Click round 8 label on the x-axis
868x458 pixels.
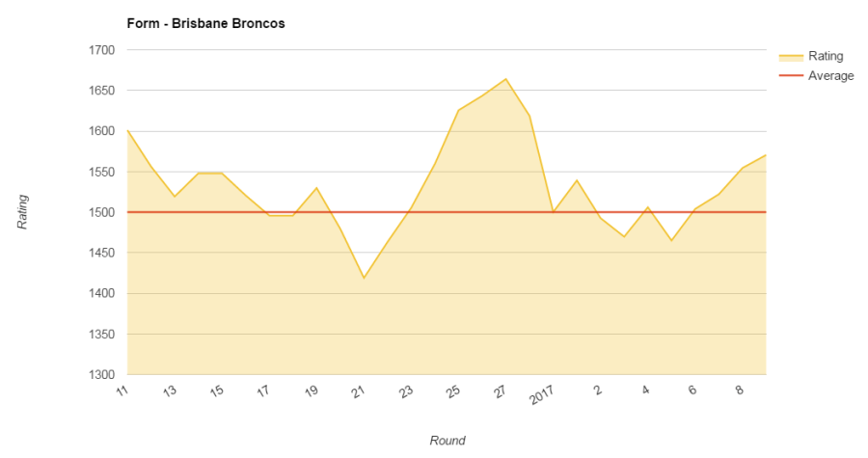coord(739,389)
